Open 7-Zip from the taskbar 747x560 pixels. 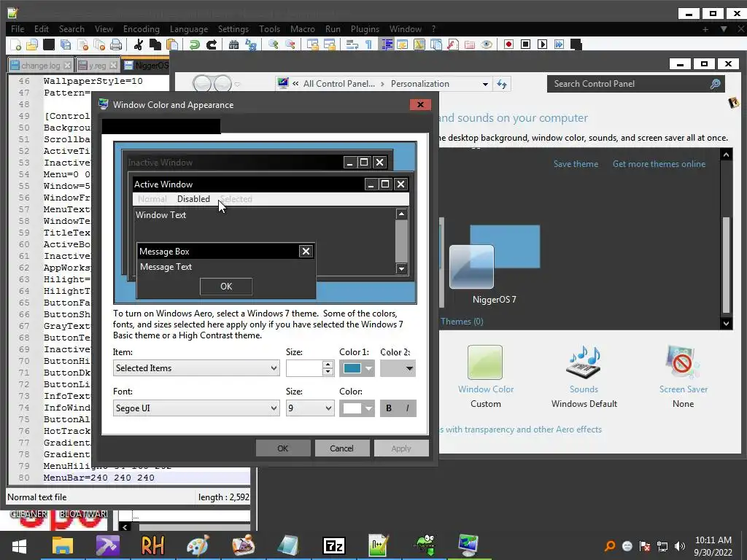[x=333, y=545]
